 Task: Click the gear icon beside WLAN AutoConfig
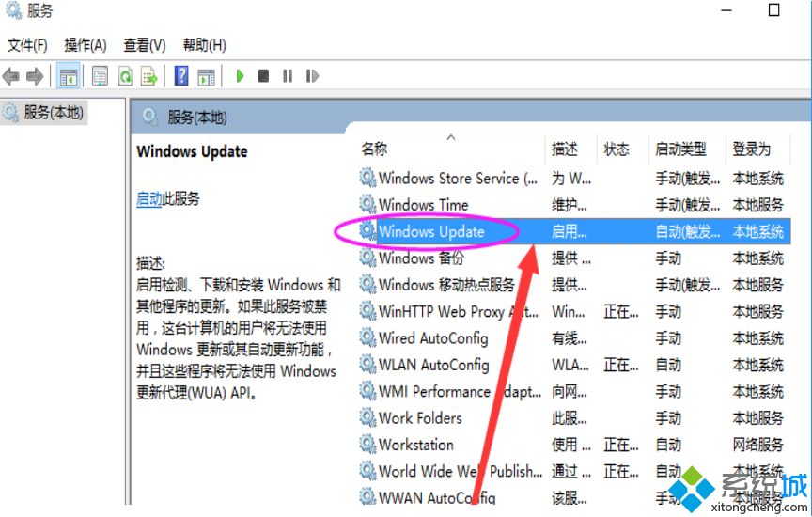(367, 364)
